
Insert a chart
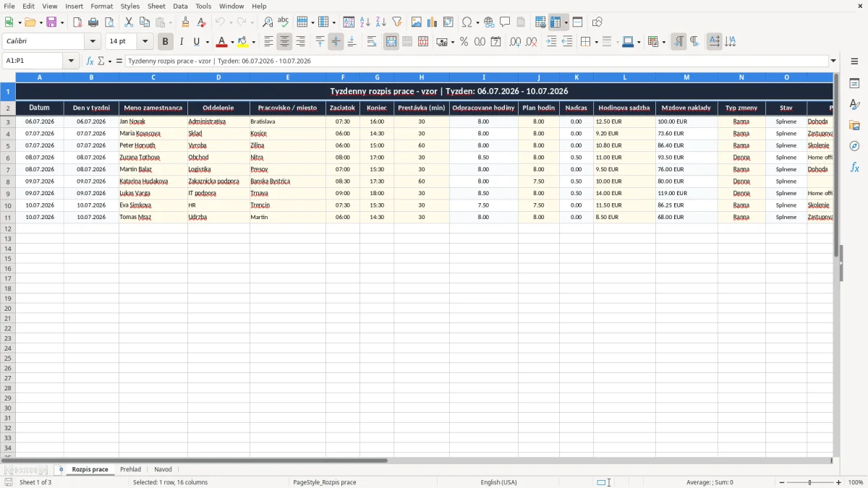click(433, 22)
